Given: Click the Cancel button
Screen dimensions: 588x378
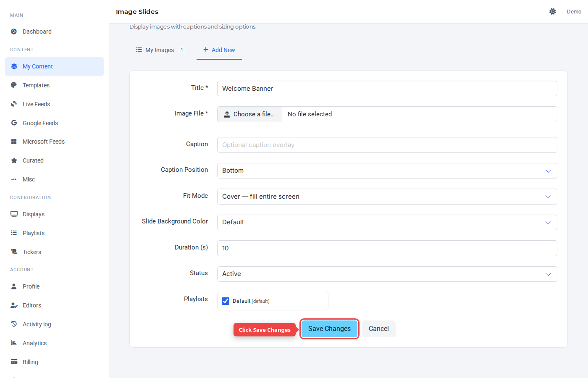Looking at the screenshot, I should click(x=379, y=329).
